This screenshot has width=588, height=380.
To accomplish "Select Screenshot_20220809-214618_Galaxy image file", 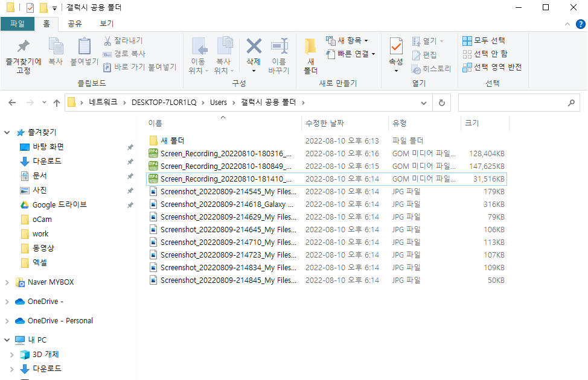I will tap(326, 204).
